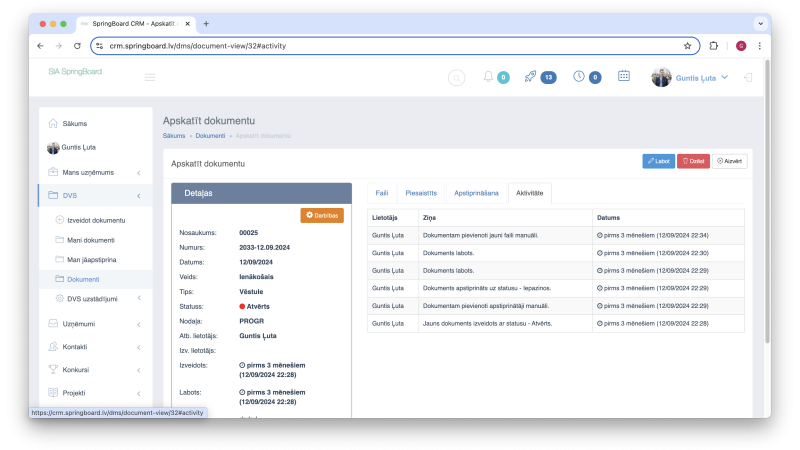This screenshot has width=800, height=450.
Task: Open the Chrome three-dot menu
Action: click(x=760, y=46)
